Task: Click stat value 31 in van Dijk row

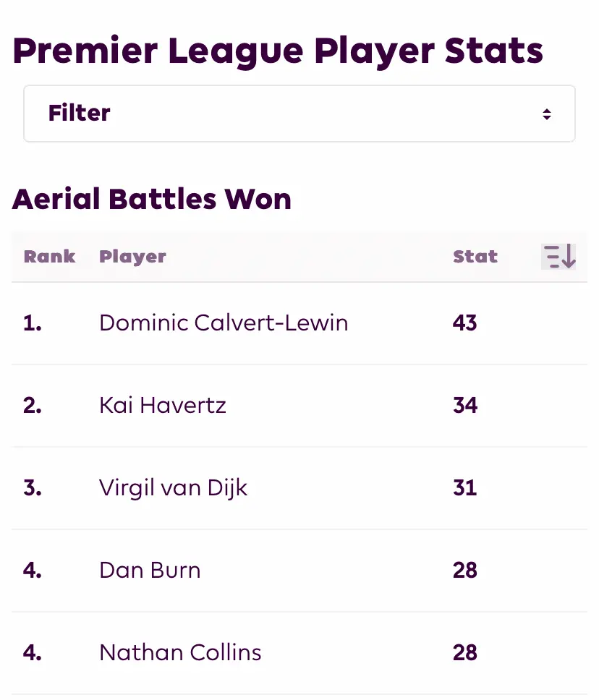Action: coord(464,487)
